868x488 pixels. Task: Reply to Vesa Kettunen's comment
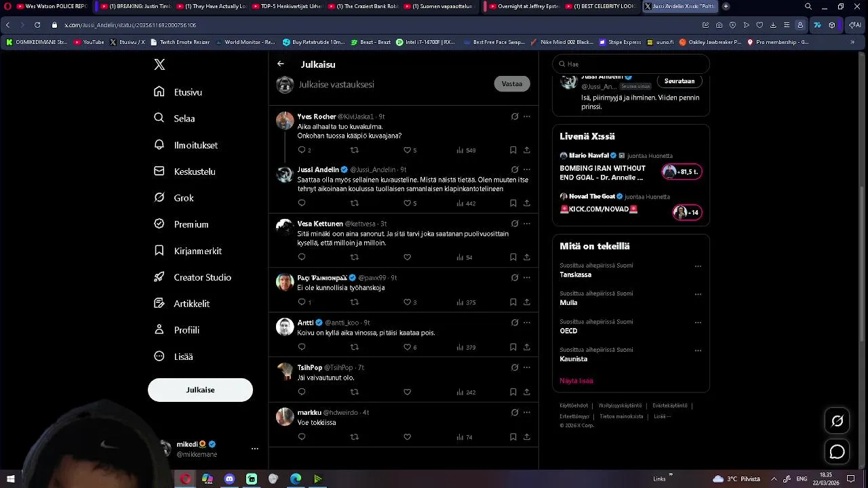(x=302, y=257)
